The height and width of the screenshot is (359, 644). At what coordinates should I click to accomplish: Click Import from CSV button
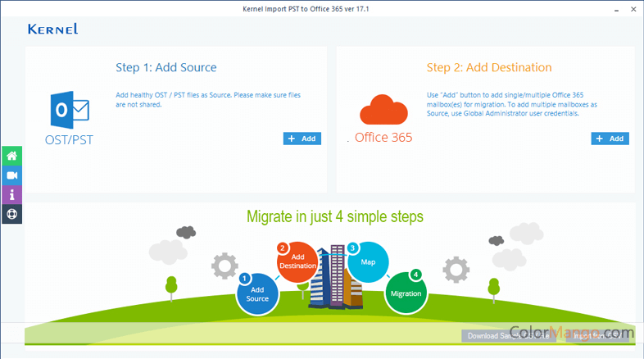pyautogui.click(x=597, y=335)
